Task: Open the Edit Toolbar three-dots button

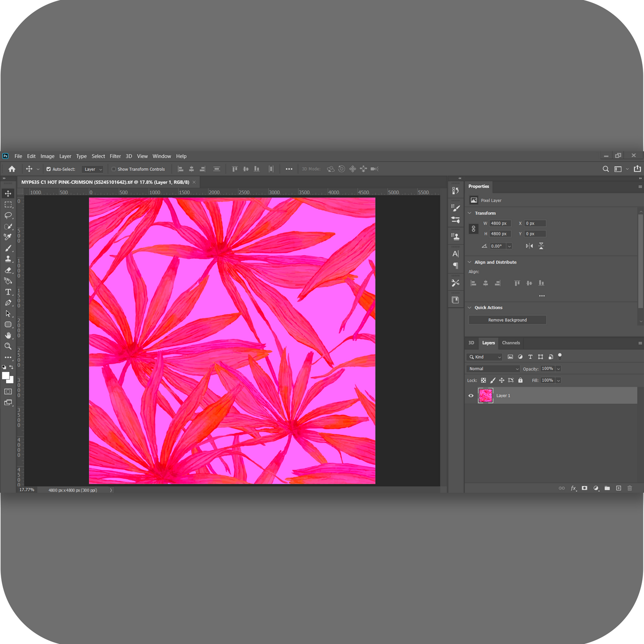Action: coord(8,357)
